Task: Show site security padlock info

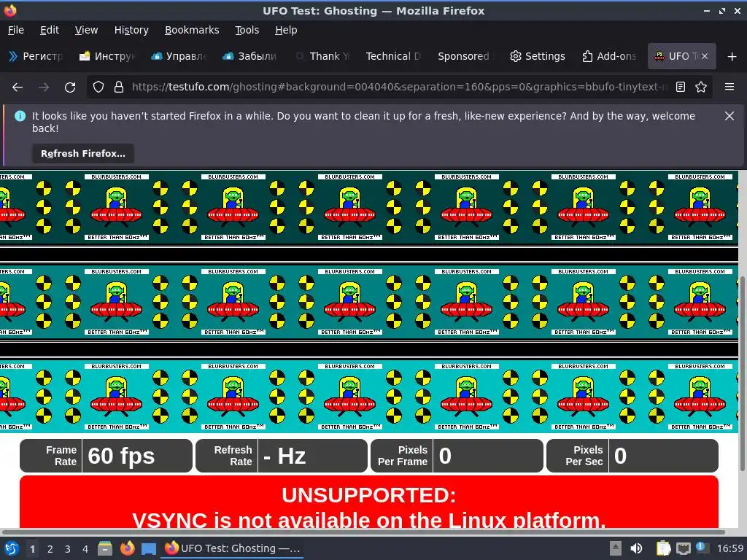Action: (x=119, y=87)
